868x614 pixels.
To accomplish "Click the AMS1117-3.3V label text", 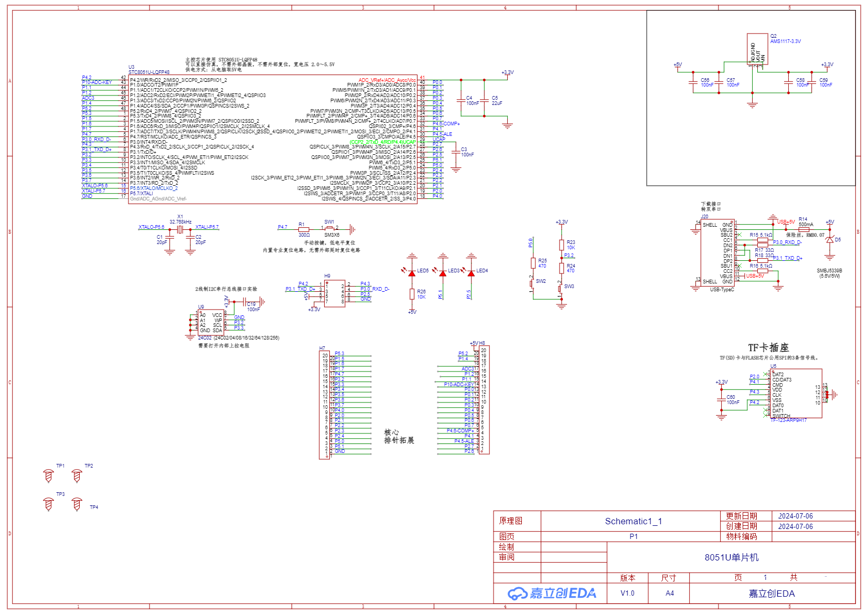I will [785, 41].
